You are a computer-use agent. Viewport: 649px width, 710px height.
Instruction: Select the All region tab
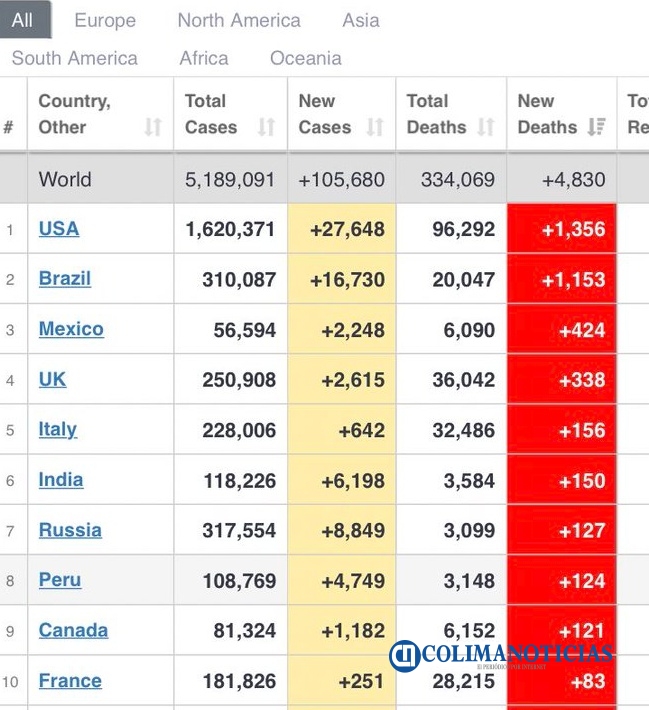click(23, 20)
